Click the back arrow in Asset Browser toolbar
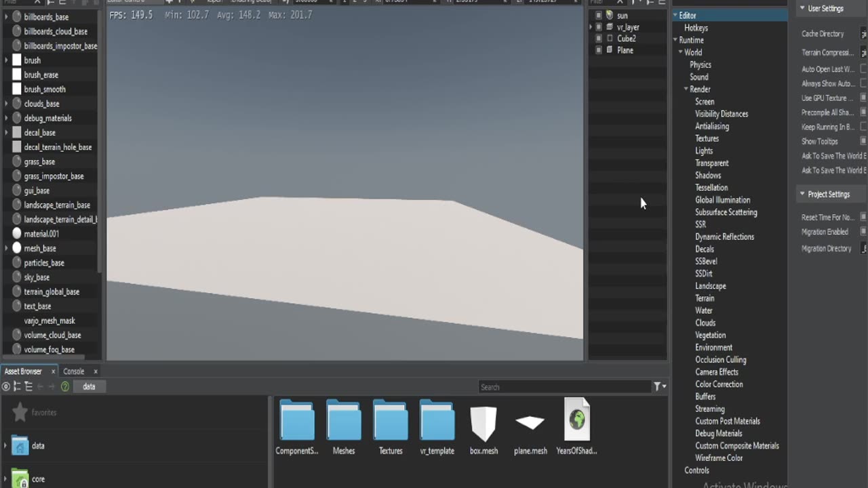The height and width of the screenshot is (488, 868). coord(41,386)
